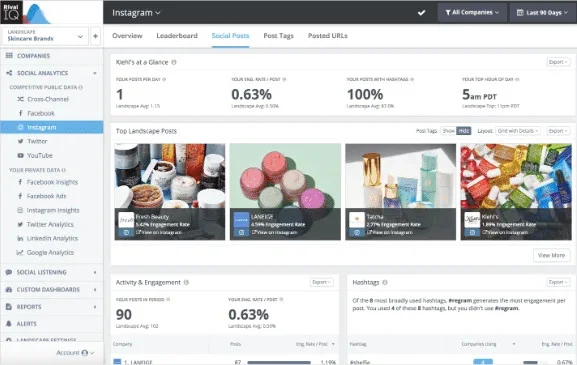The height and width of the screenshot is (365, 577).
Task: Select the Social Posts tab
Action: 230,36
